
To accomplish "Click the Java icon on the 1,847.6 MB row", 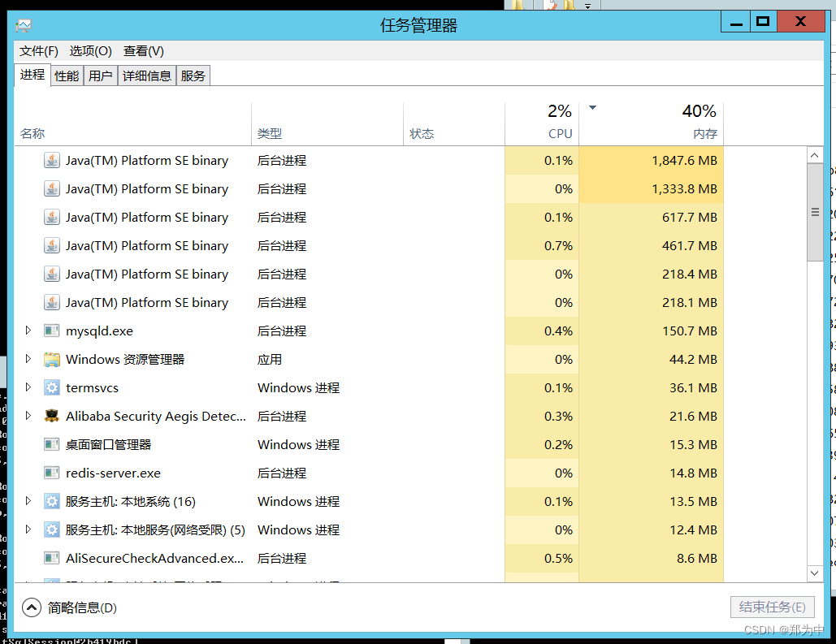I will 52,161.
